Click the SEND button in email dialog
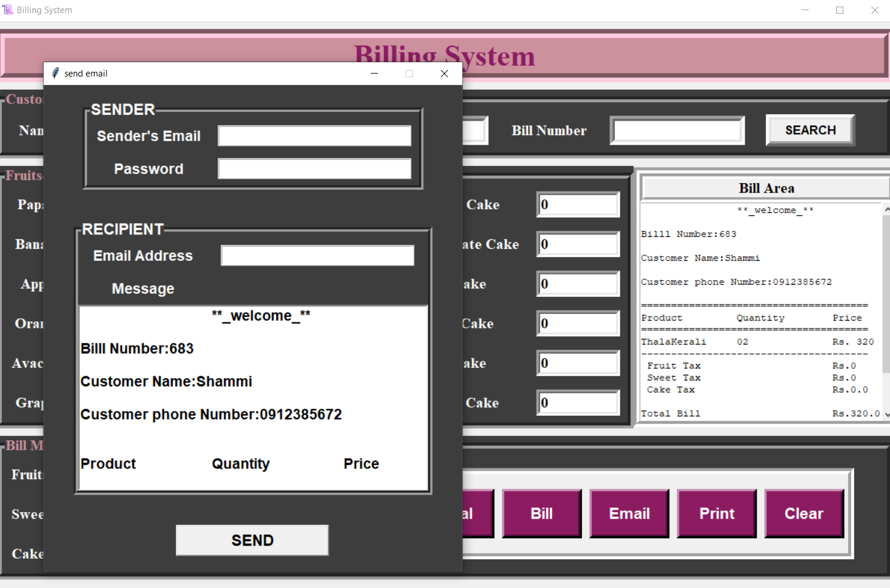Viewport: 890px width, 588px height. tap(252, 540)
